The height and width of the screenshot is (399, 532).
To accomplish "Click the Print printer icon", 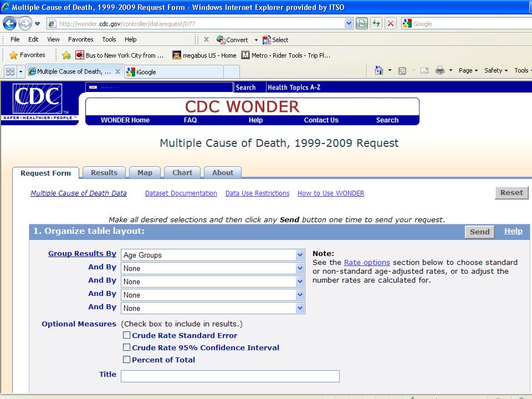I will pos(440,70).
